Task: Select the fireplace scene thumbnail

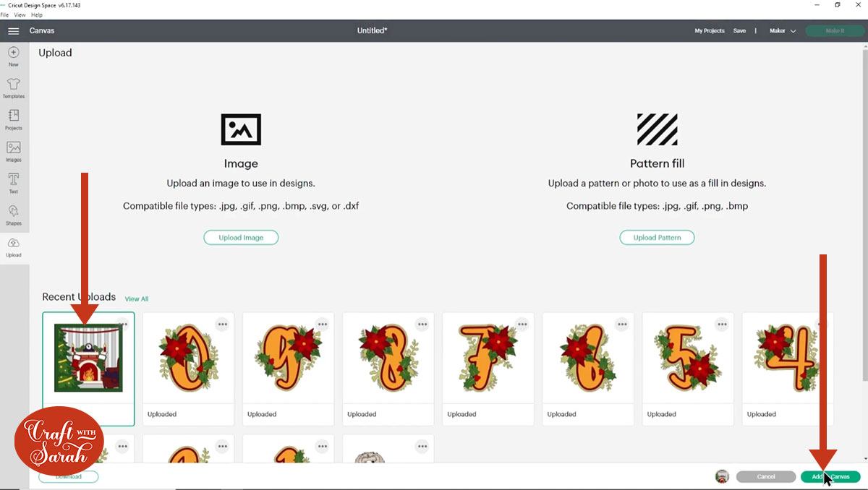Action: (x=88, y=358)
